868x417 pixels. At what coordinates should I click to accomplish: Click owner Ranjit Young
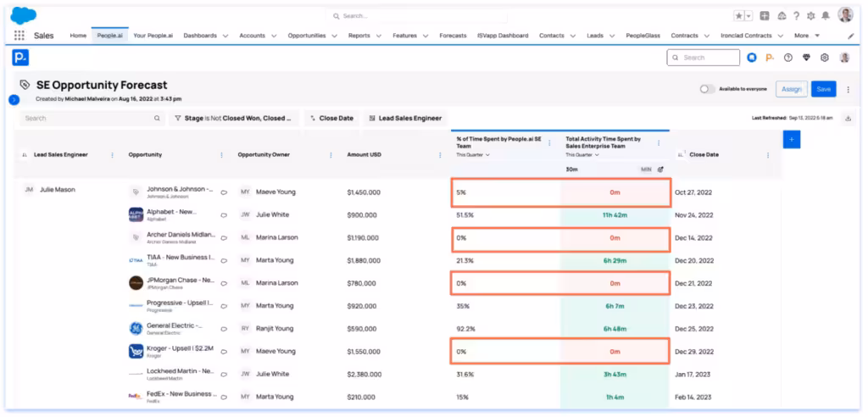[x=275, y=328]
